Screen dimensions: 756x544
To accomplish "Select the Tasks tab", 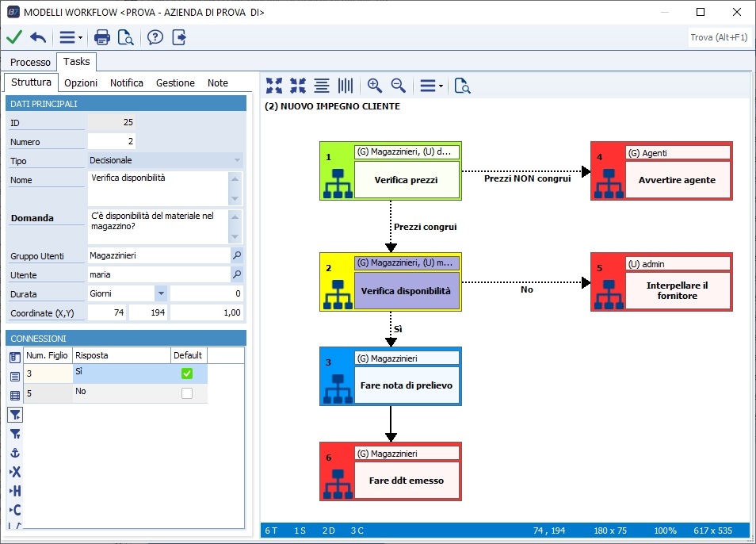I will tap(76, 61).
